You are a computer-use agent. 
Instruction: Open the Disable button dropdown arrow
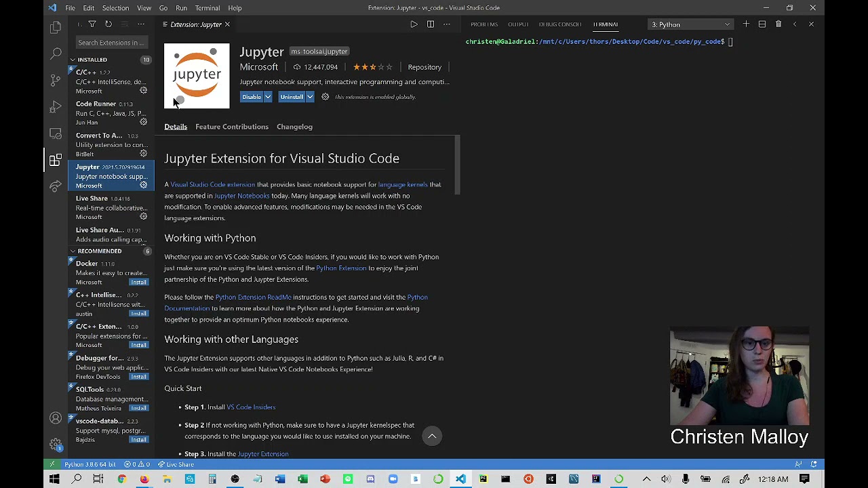click(x=268, y=97)
